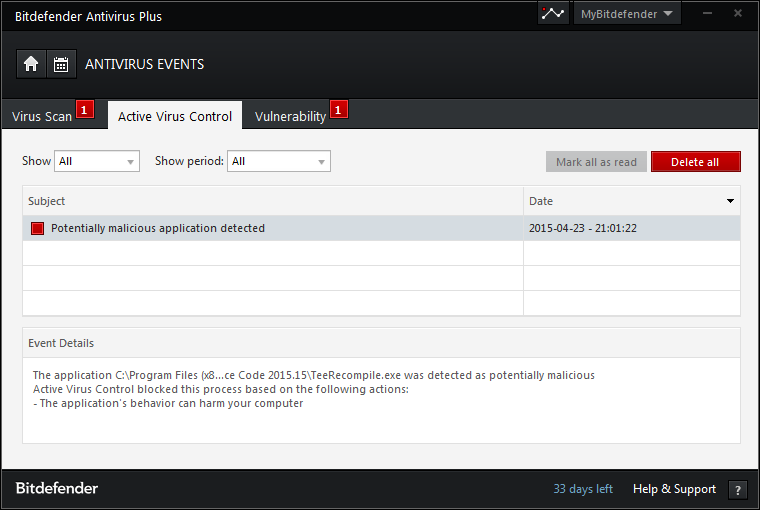Click the Active Virus Control blocked process line
Viewport: 760px width, 510px height.
[221, 389]
